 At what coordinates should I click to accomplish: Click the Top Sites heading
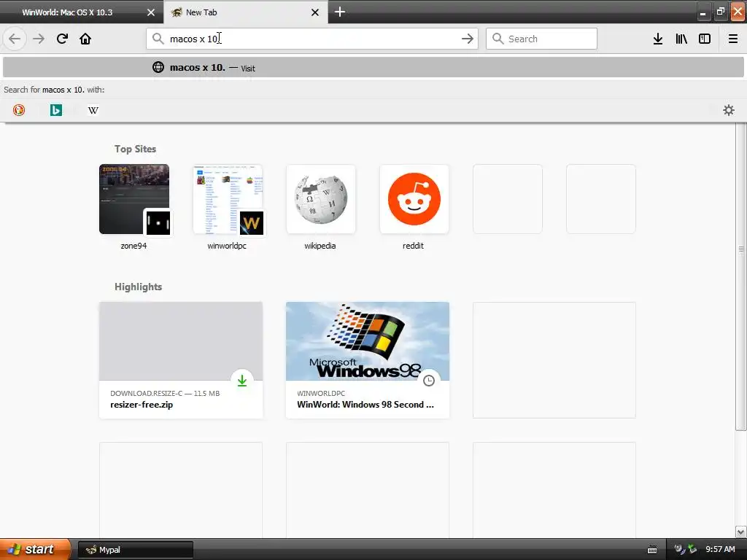(135, 149)
